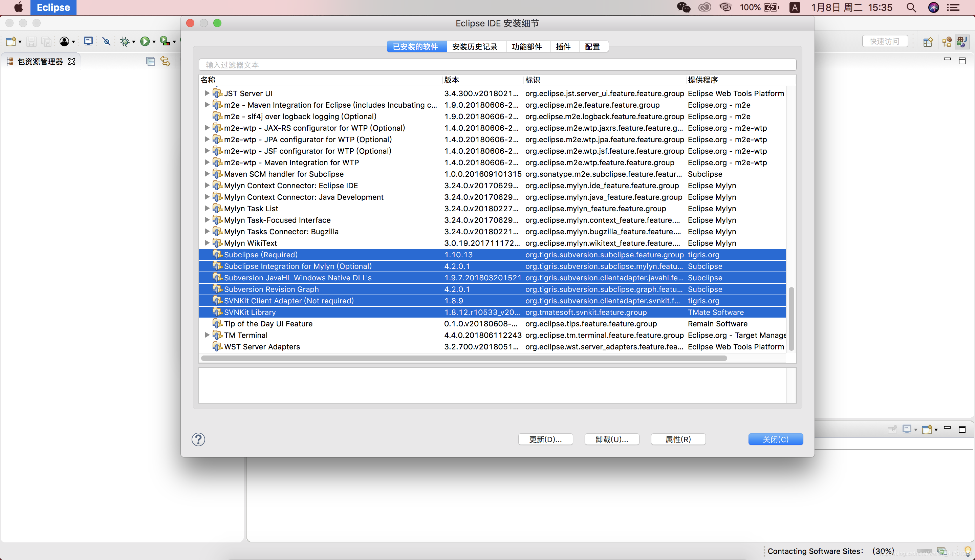Open Siri from the menu bar
The width and height of the screenshot is (975, 560).
coord(933,7)
